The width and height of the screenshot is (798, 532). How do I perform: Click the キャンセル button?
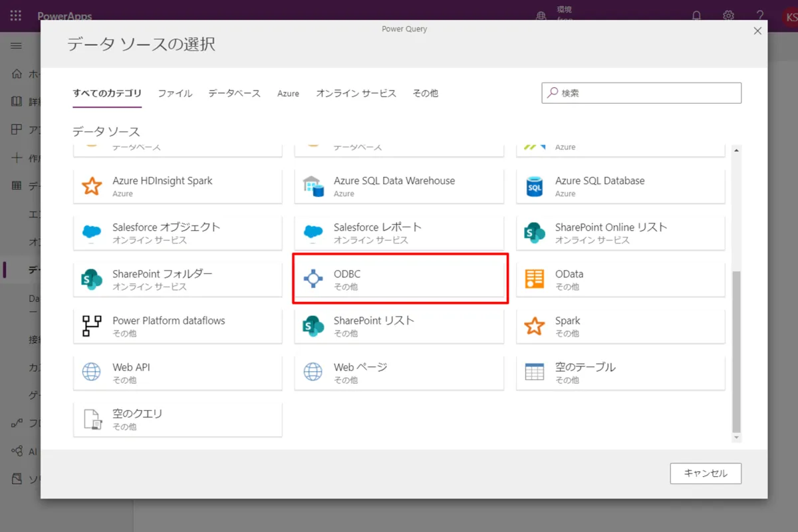706,473
